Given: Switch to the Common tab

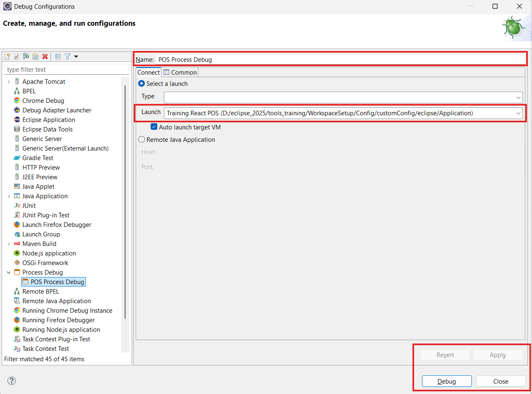Looking at the screenshot, I should (x=180, y=72).
